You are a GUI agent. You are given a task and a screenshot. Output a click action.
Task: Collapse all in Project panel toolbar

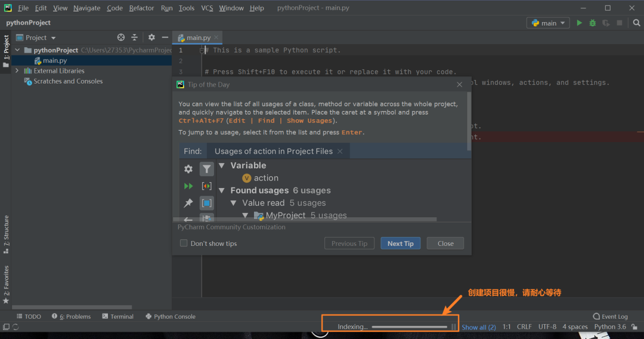click(x=134, y=38)
